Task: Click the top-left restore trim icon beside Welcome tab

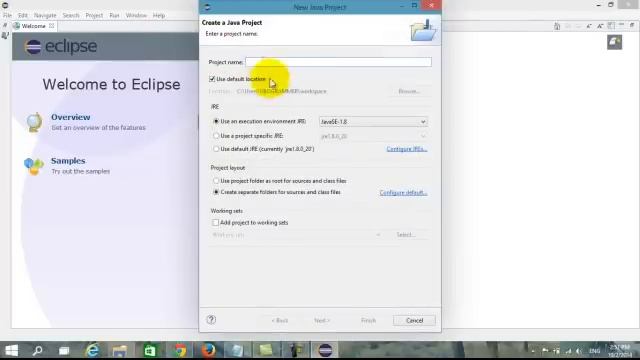Action: click(5, 25)
